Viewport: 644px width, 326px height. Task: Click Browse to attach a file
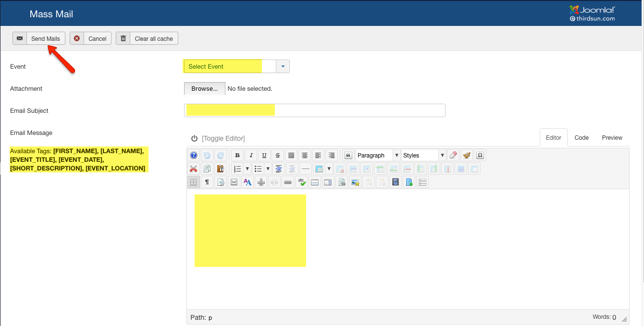coord(204,89)
